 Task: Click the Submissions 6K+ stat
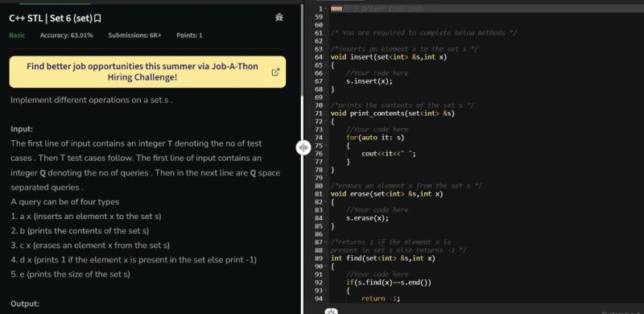pyautogui.click(x=134, y=35)
